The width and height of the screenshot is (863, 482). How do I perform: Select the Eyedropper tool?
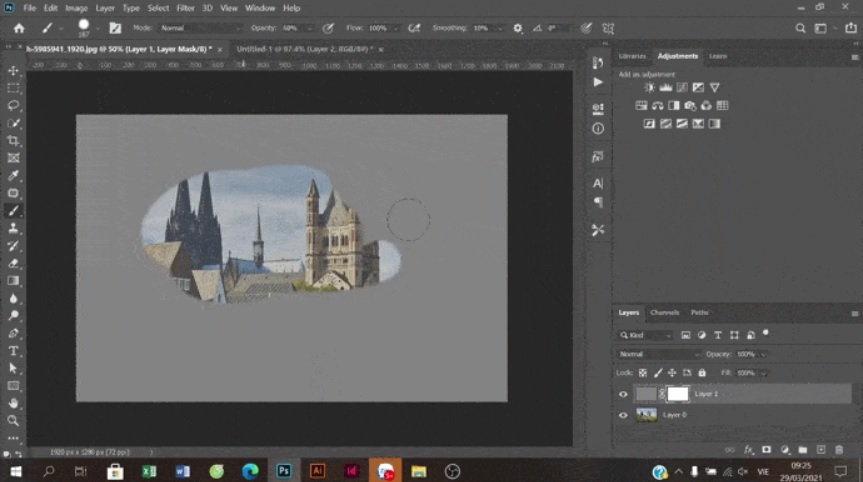click(x=14, y=175)
